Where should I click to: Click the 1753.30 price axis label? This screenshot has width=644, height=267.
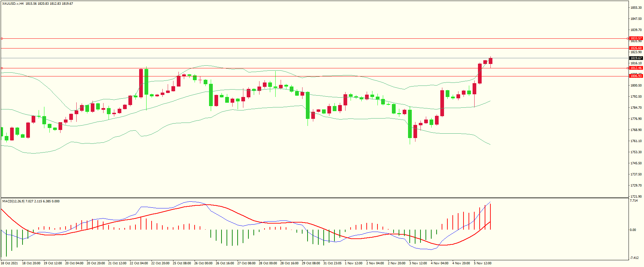pyautogui.click(x=636, y=152)
